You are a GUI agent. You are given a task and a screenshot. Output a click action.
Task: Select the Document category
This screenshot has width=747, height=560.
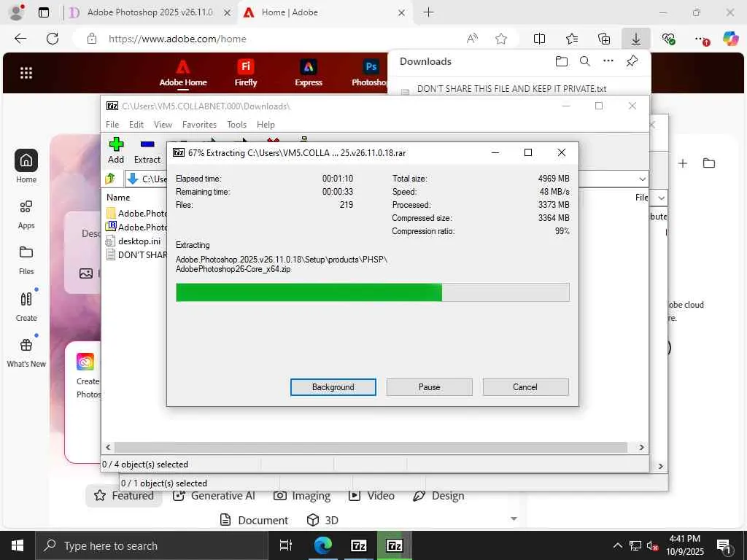[x=254, y=520]
